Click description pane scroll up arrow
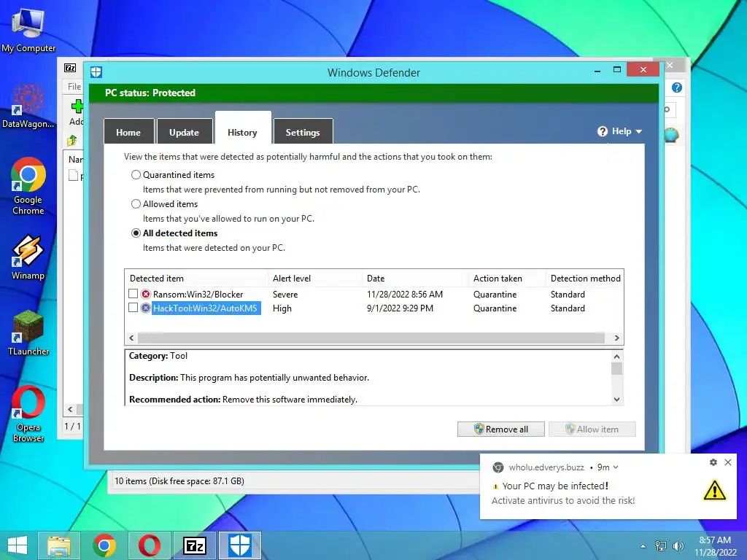This screenshot has height=560, width=747. click(x=616, y=356)
